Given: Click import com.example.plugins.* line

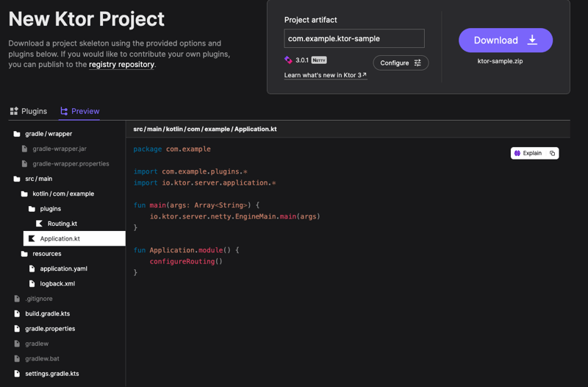Looking at the screenshot, I should tap(190, 171).
